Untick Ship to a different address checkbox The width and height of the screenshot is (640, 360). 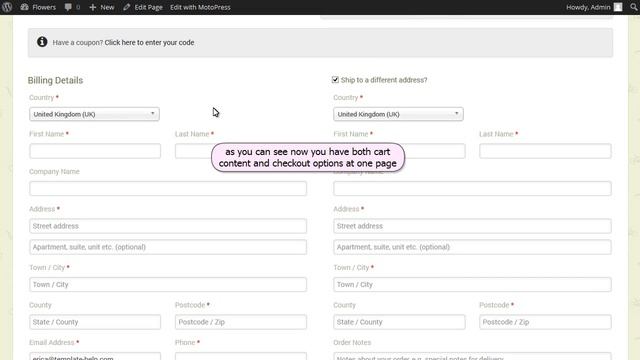[x=335, y=80]
